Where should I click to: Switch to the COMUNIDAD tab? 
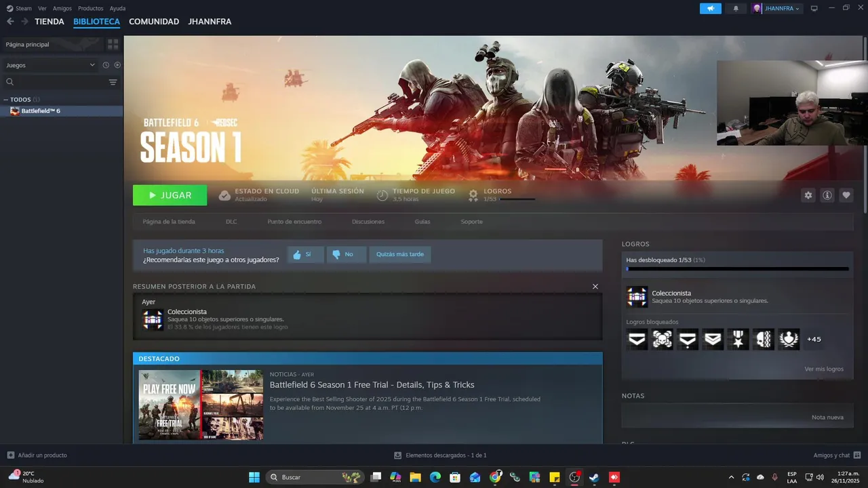(154, 22)
